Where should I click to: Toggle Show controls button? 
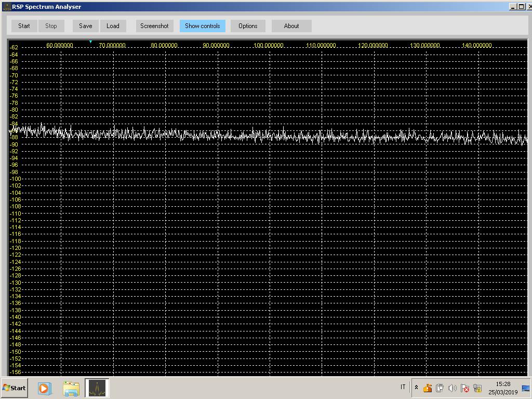coord(203,26)
